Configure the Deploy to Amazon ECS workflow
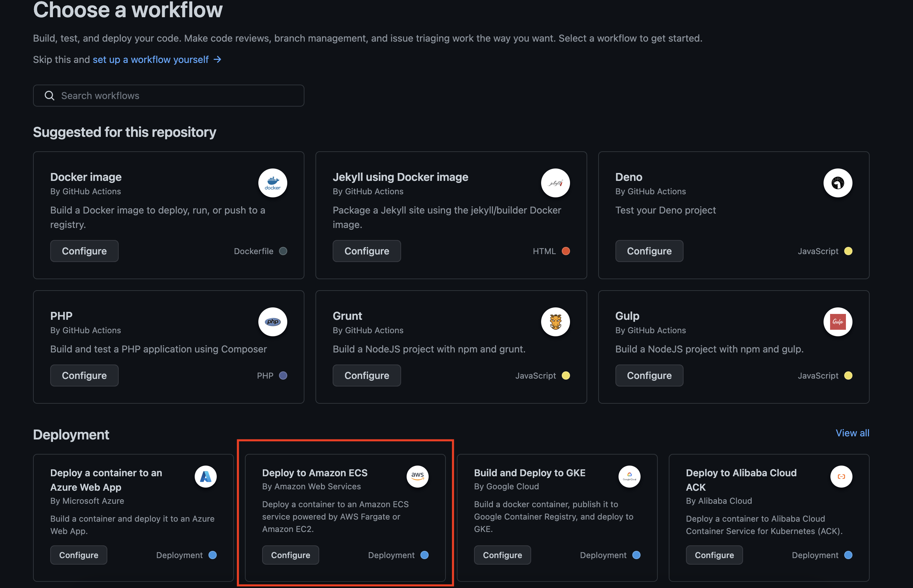Viewport: 913px width, 588px height. (290, 555)
